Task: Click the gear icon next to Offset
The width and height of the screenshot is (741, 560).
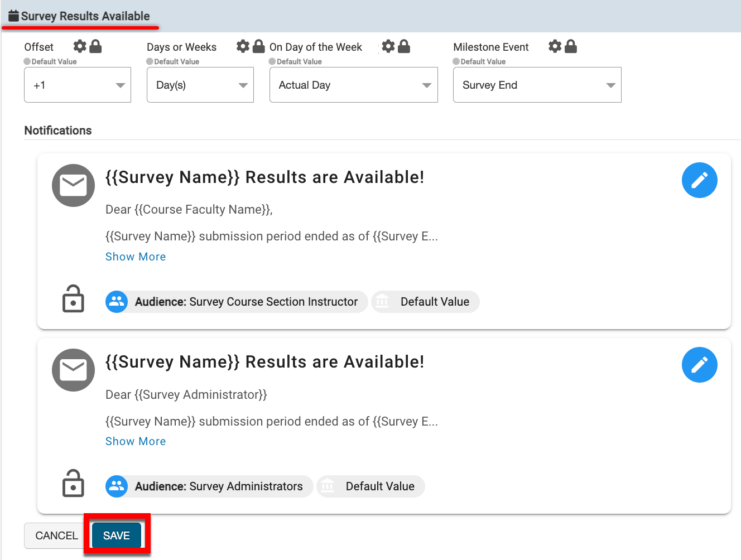Action: (80, 46)
